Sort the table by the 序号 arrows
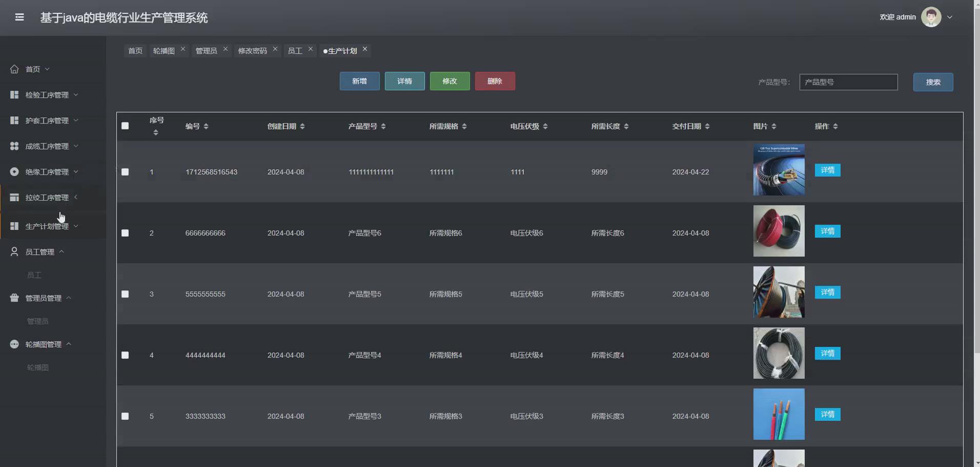 (156, 133)
